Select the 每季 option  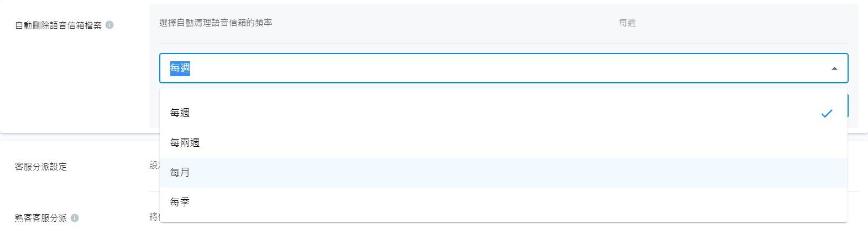(180, 202)
